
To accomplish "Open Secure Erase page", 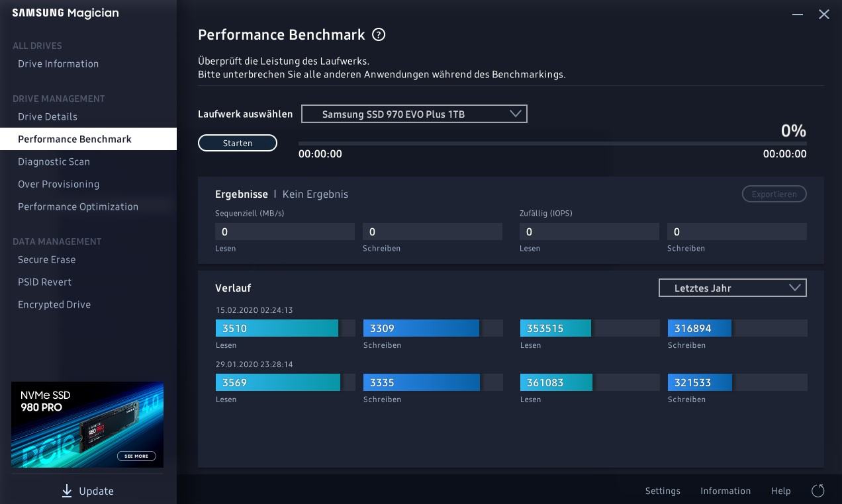I will point(46,259).
